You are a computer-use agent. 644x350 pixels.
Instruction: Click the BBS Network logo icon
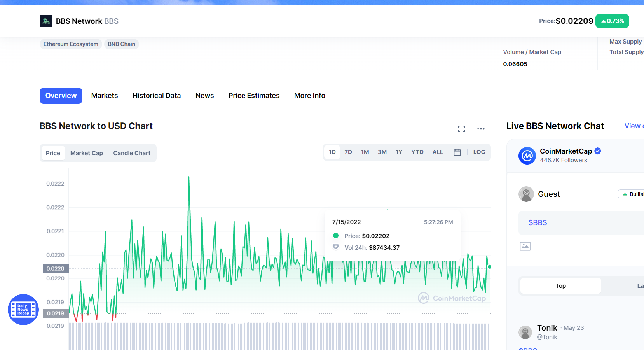[x=46, y=21]
